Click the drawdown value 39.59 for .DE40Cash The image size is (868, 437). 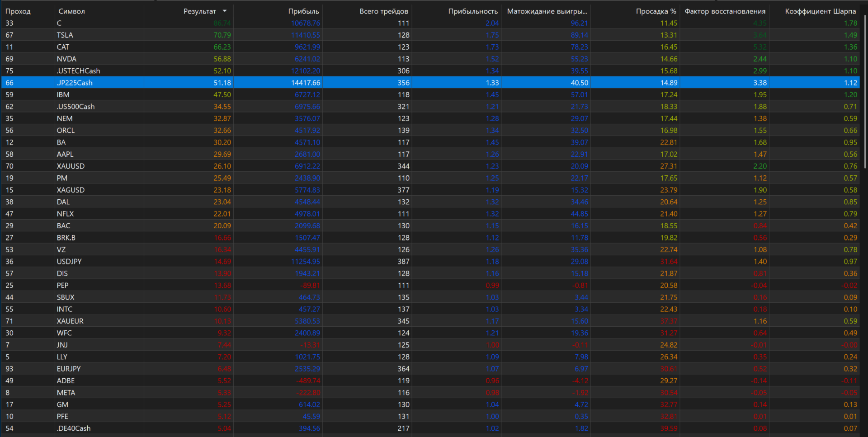pyautogui.click(x=669, y=428)
